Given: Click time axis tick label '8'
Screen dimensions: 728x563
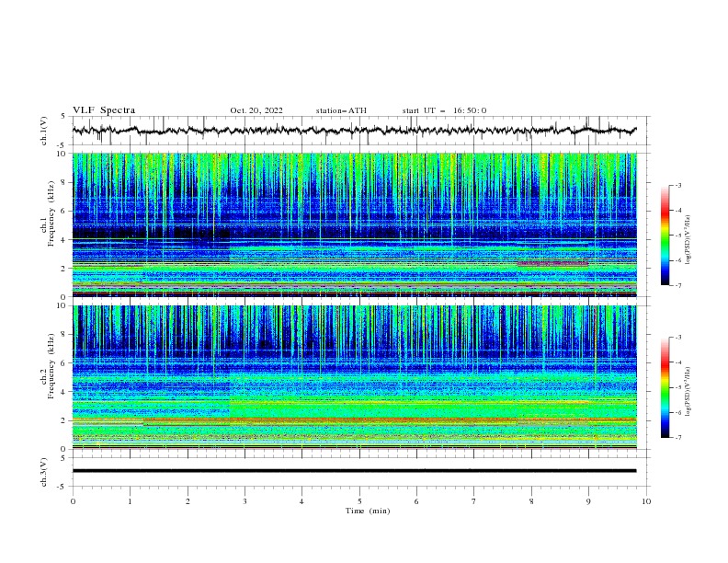Looking at the screenshot, I should pyautogui.click(x=531, y=501).
